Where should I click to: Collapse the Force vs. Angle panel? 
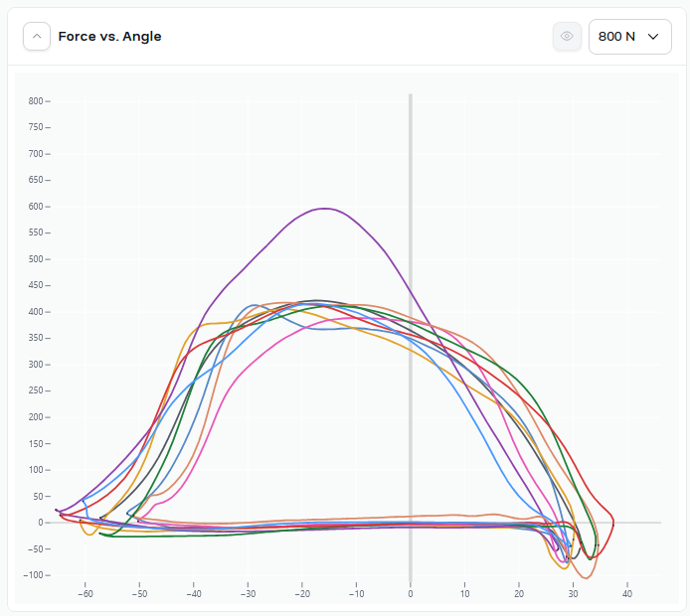pos(37,36)
